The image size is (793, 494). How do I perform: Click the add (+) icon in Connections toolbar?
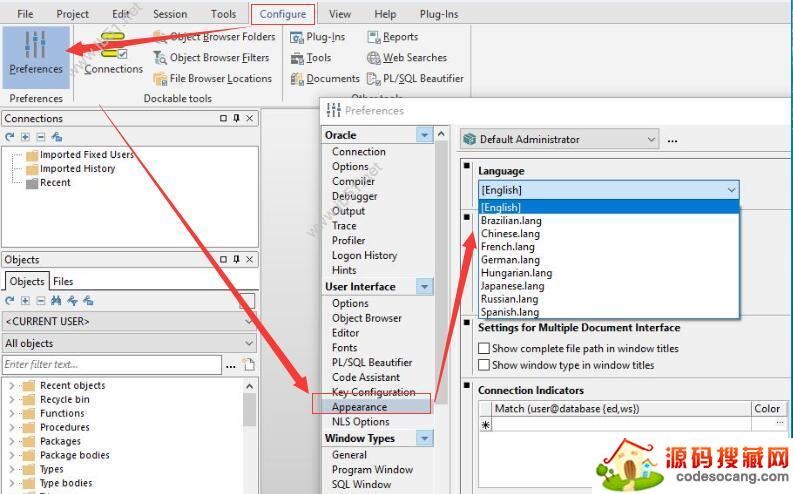(25, 137)
